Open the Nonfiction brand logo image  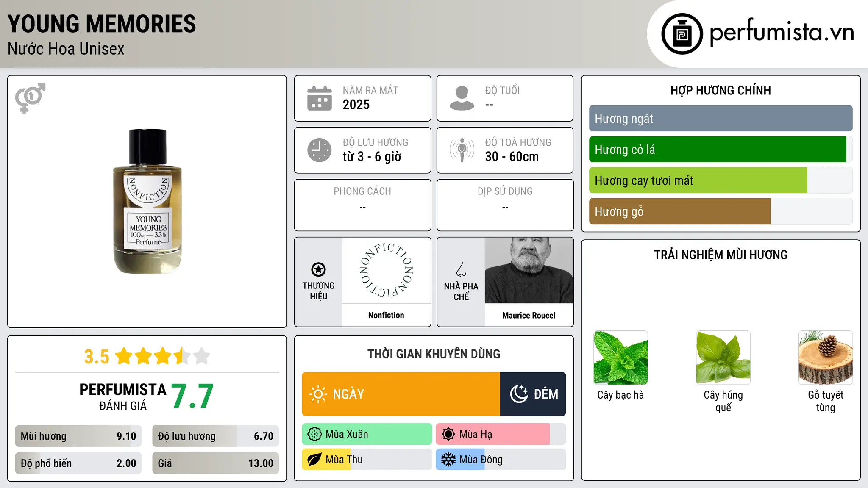coord(386,270)
